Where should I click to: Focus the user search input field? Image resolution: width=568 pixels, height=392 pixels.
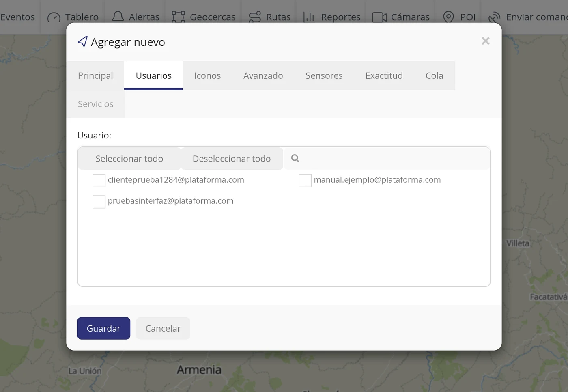point(387,159)
